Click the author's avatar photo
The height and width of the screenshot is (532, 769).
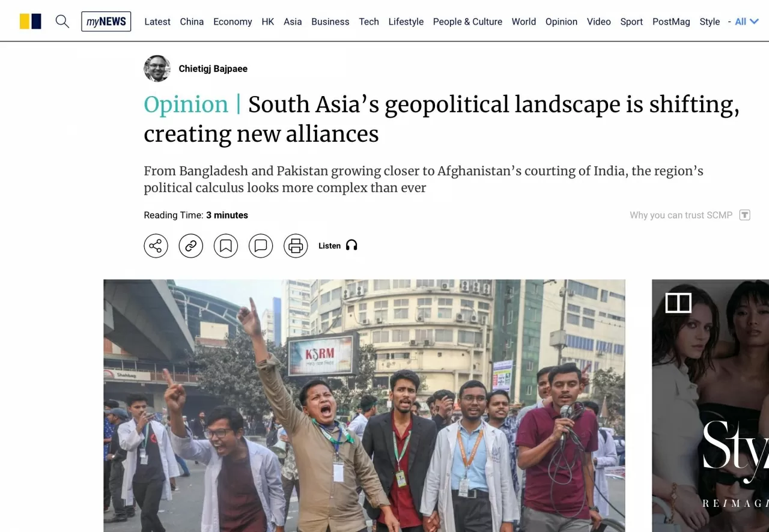point(157,68)
